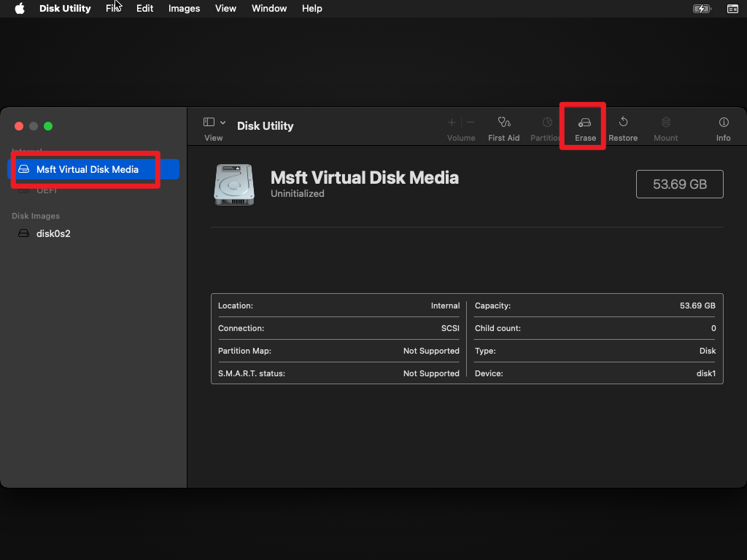The width and height of the screenshot is (747, 560).
Task: Add a volume with plus icon
Action: [x=451, y=122]
